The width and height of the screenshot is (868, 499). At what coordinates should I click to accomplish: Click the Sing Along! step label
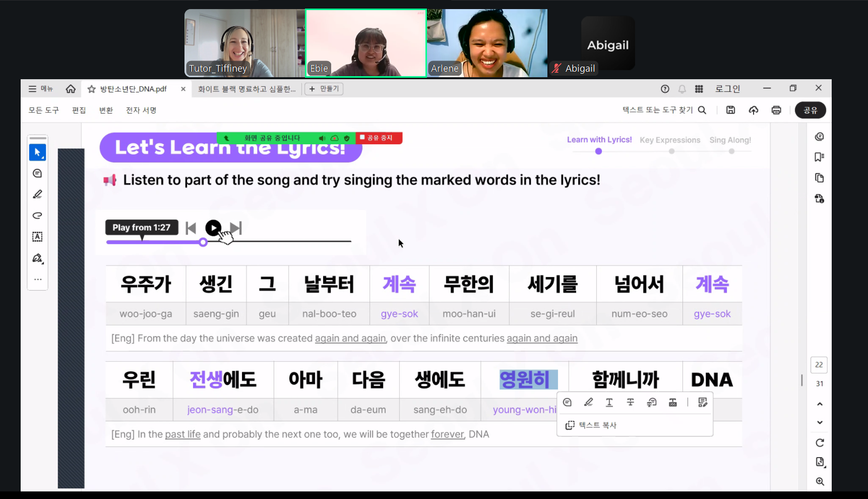point(730,140)
